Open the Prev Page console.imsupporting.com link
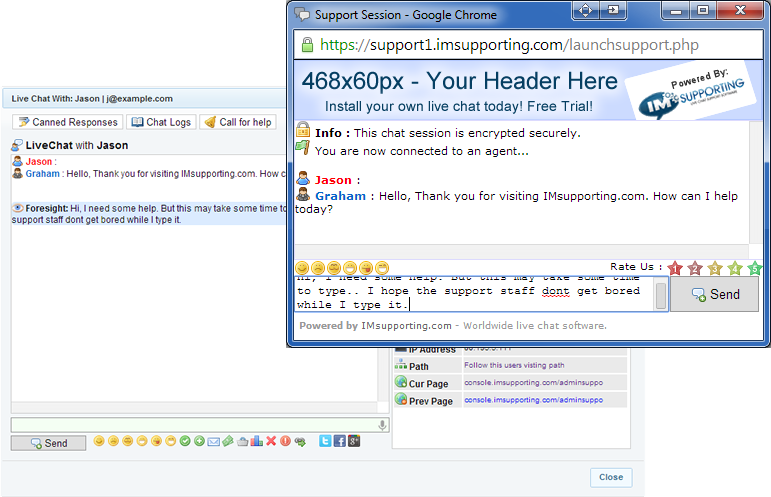This screenshot has height=497, width=771. point(534,400)
